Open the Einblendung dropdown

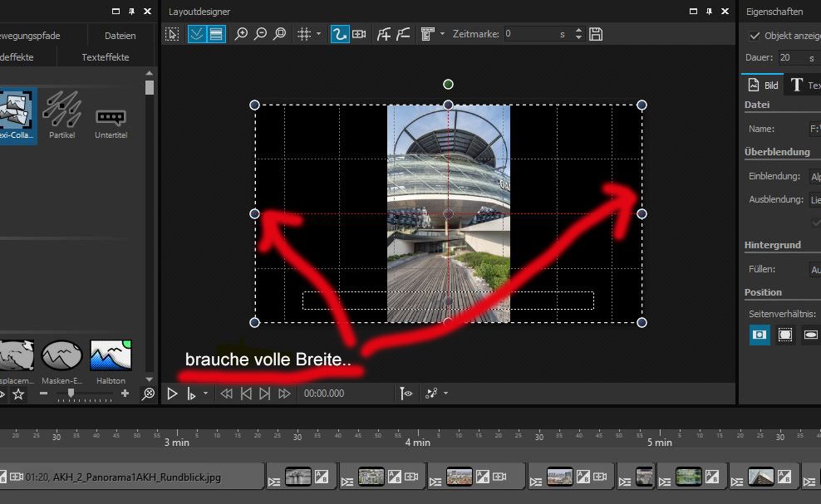pos(814,176)
